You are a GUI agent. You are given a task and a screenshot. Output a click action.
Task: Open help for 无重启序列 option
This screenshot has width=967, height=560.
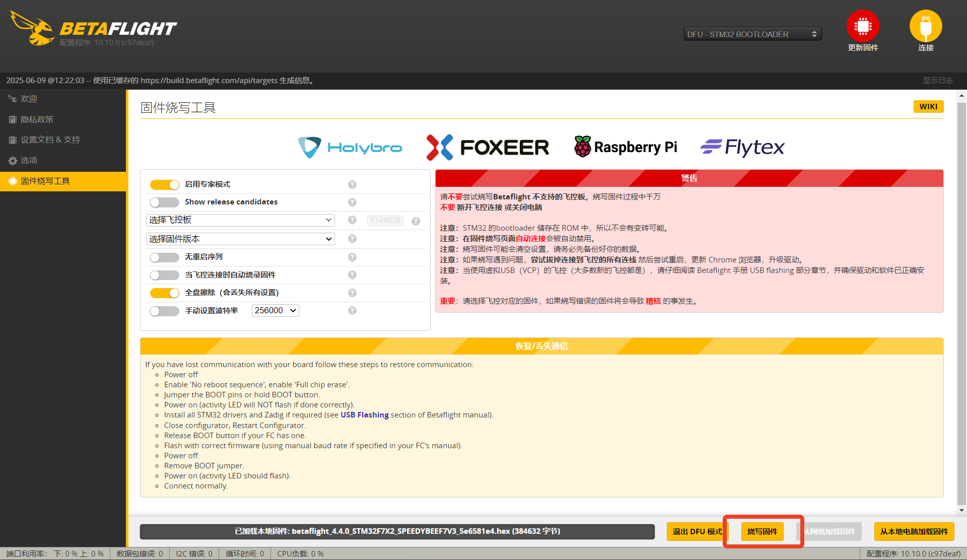pyautogui.click(x=352, y=257)
